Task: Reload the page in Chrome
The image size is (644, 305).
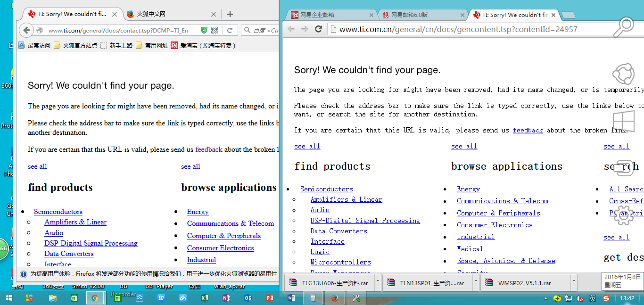Action: [319, 29]
